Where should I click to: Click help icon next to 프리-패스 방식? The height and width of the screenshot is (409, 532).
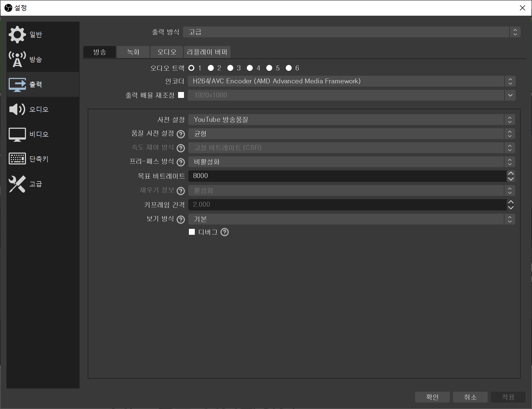pyautogui.click(x=180, y=162)
